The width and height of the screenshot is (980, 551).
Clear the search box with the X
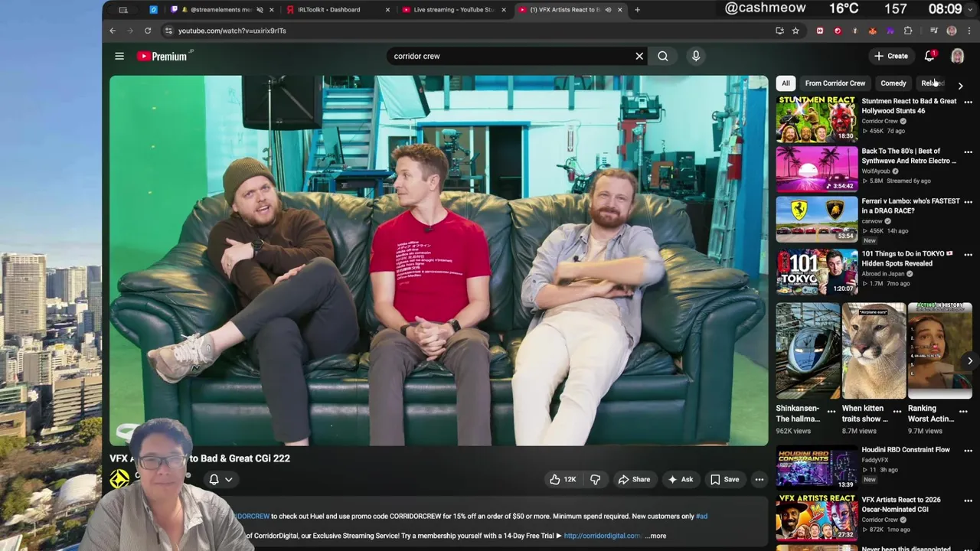[639, 56]
